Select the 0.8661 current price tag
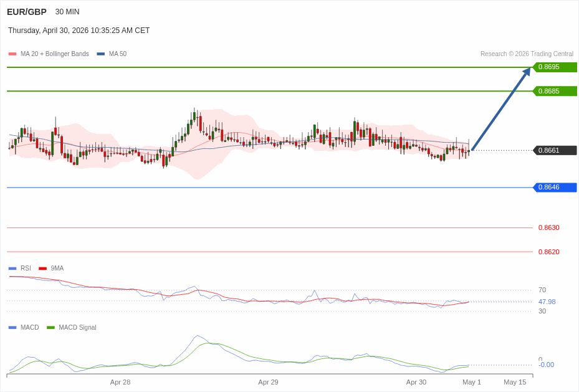 pyautogui.click(x=554, y=150)
